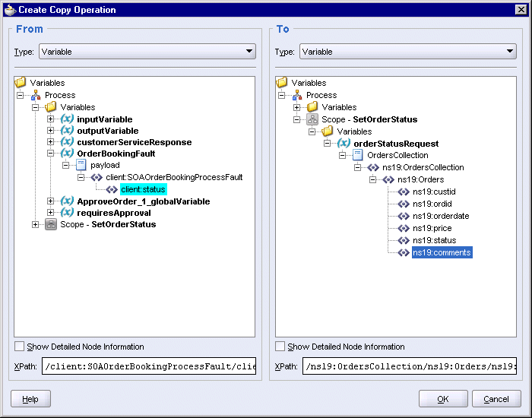Image resolution: width=532 pixels, height=418 pixels.
Task: Open Help for the copy operation
Action: point(30,399)
